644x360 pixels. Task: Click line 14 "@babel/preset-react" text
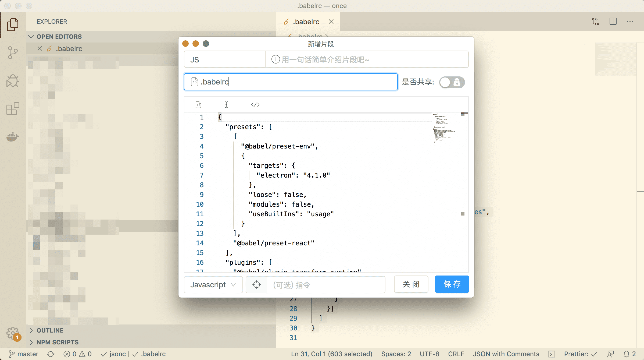(x=274, y=243)
